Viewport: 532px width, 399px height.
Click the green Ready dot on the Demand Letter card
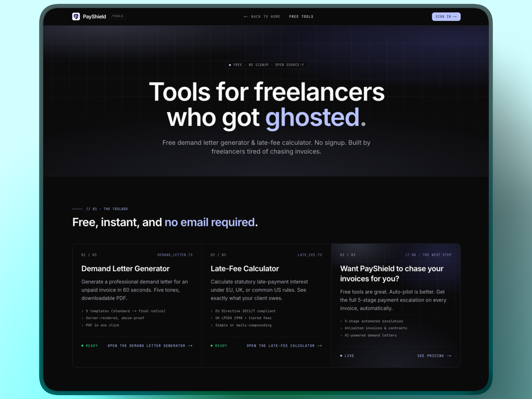point(82,346)
